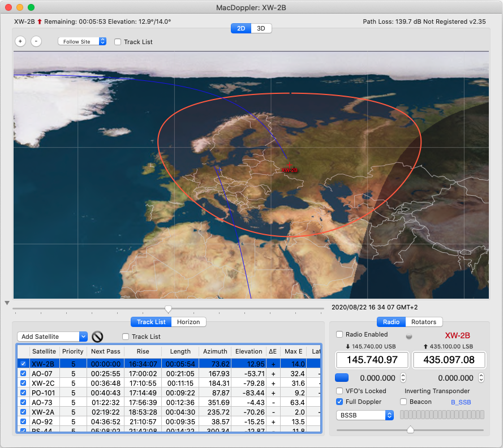Viewport: 503px width, 448px height.
Task: Open the Follow Site dropdown
Action: click(x=82, y=41)
